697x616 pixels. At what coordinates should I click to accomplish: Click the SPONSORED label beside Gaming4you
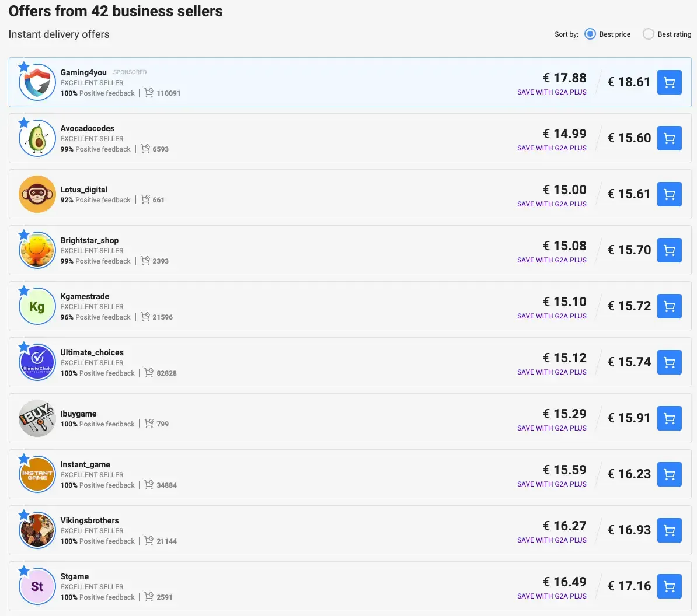click(x=130, y=72)
